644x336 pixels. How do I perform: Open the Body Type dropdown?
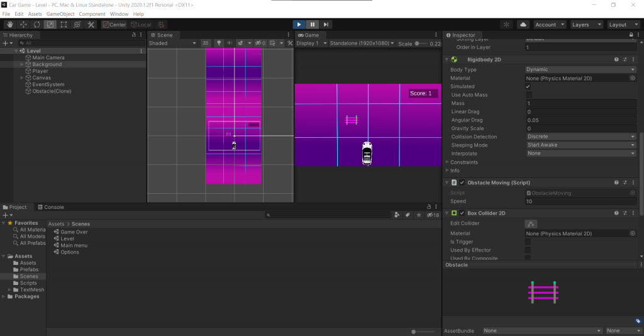pos(581,69)
